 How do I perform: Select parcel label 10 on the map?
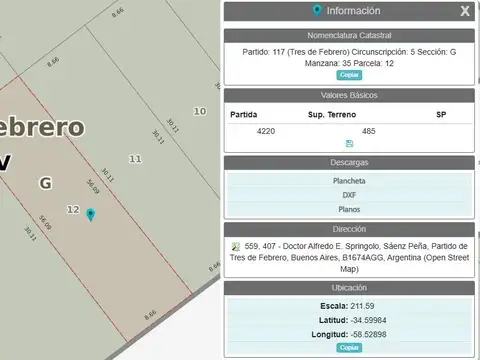(200, 111)
